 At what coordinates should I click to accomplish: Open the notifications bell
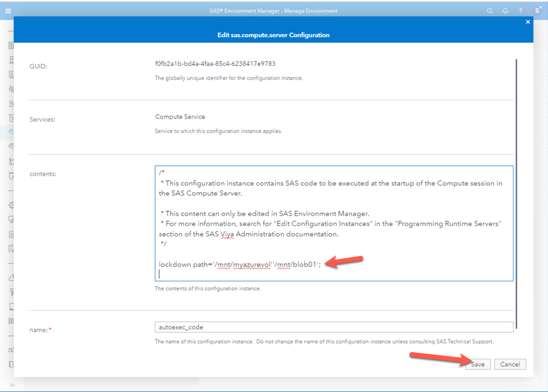(505, 11)
